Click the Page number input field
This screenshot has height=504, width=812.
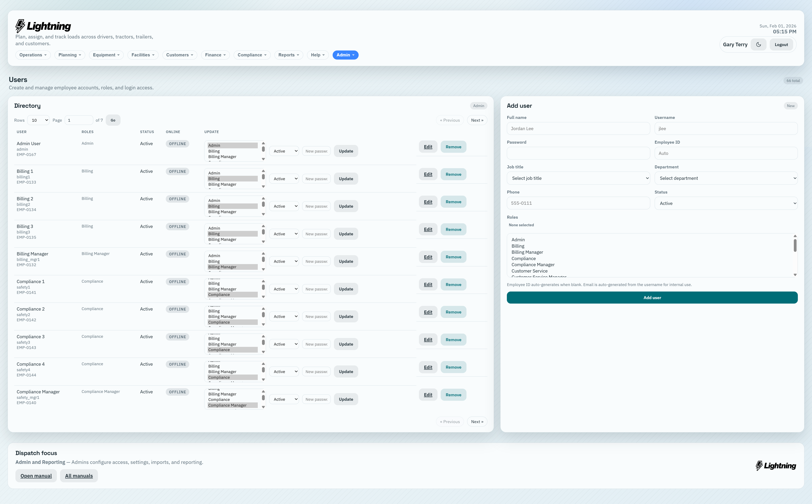[79, 120]
